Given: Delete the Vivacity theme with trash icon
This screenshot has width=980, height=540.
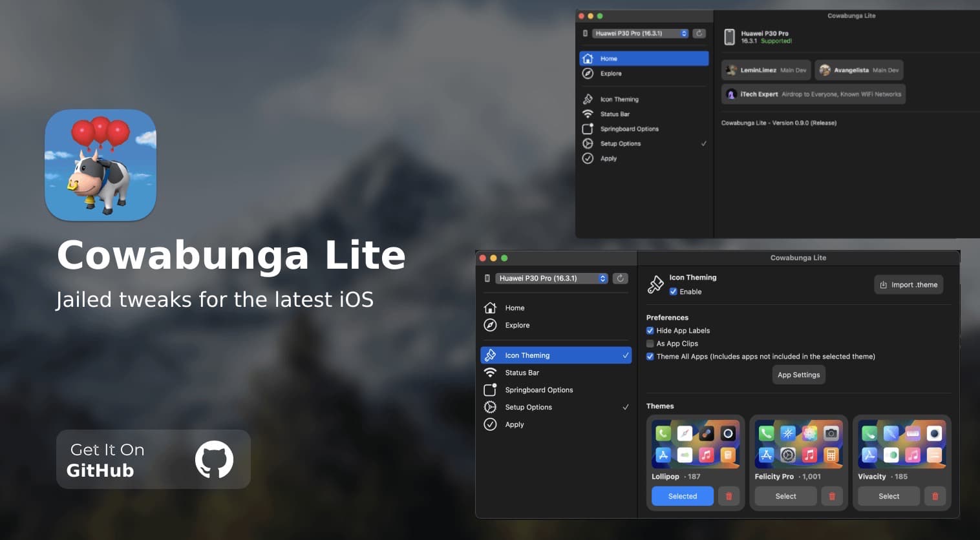Looking at the screenshot, I should (935, 496).
